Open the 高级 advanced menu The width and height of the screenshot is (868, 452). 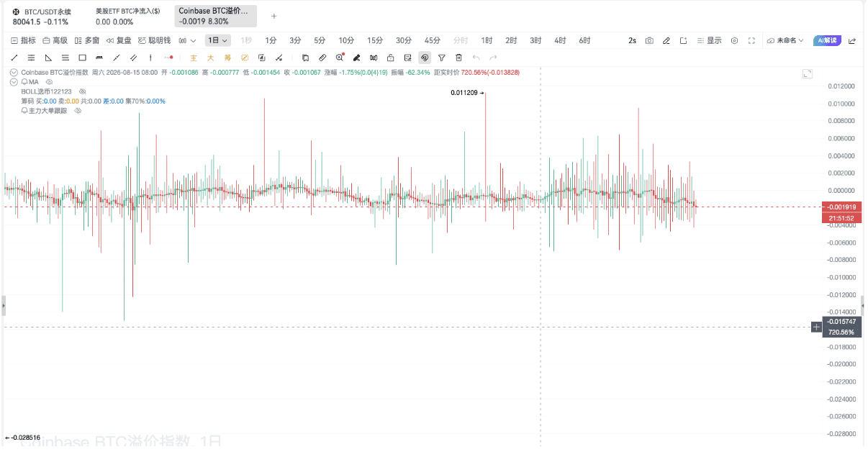coord(55,41)
